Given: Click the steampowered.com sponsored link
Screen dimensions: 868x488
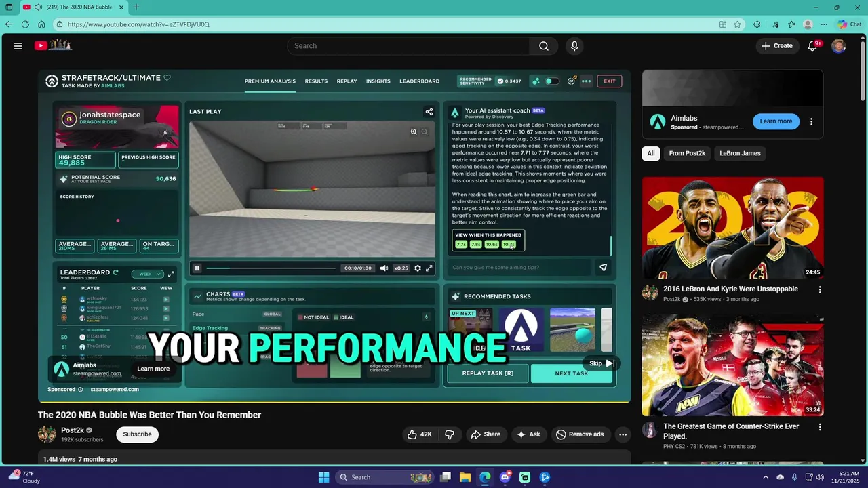Looking at the screenshot, I should [115, 390].
